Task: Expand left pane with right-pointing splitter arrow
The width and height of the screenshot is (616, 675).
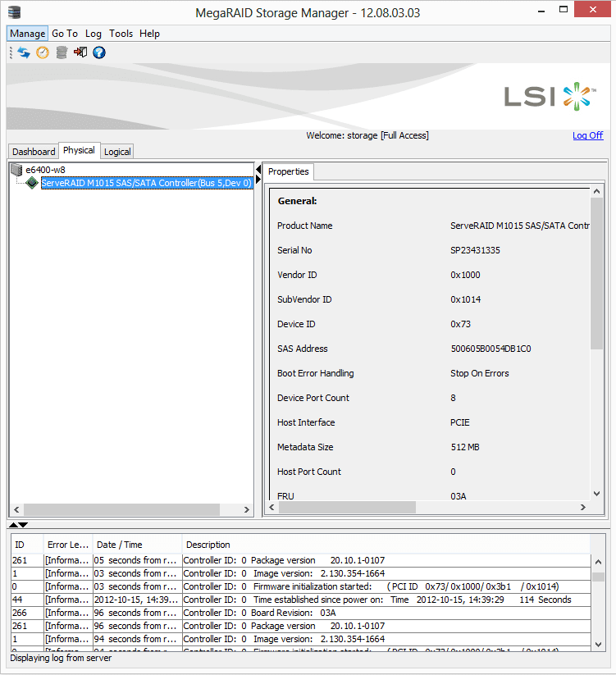Action: (258, 179)
